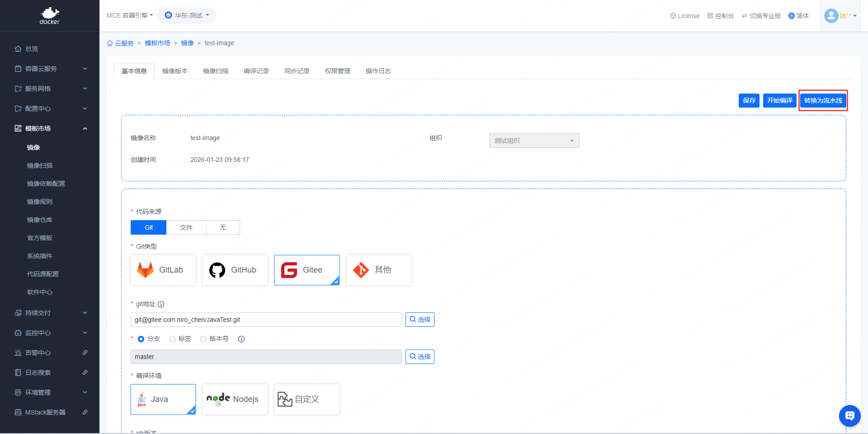Viewport: 868px width, 434px height.
Task: Select the 标签 radio button
Action: (172, 339)
